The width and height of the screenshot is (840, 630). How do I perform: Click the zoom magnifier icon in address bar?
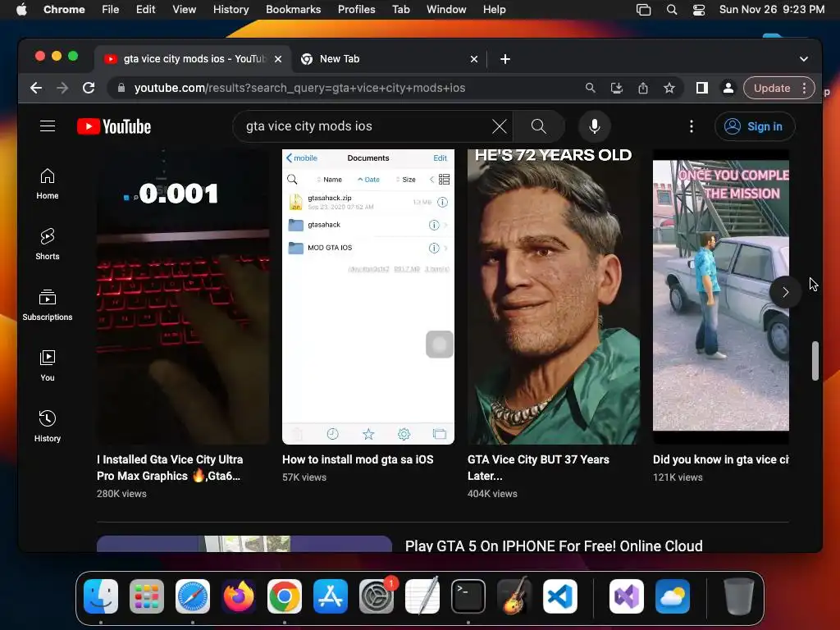click(590, 88)
